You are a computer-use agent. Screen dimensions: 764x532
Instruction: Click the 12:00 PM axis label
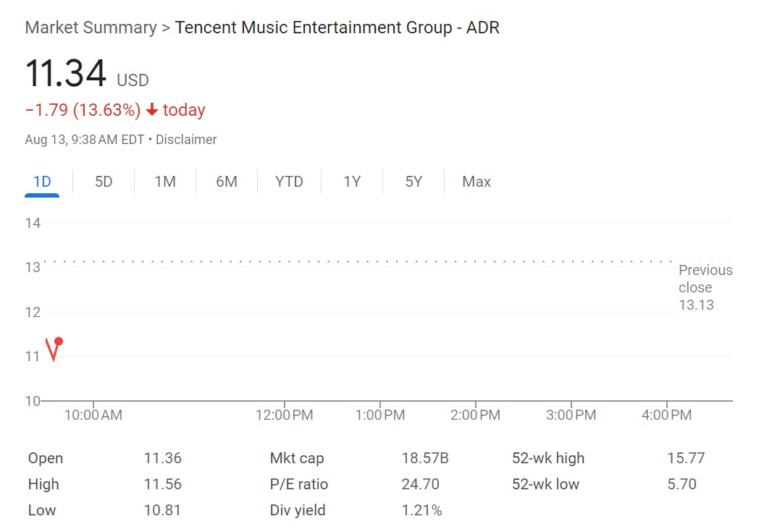click(x=284, y=415)
